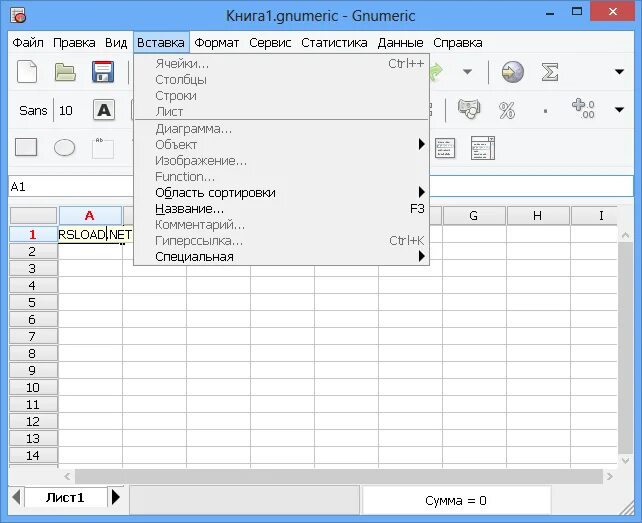Click the Gnumeric application icon in title bar
Image resolution: width=642 pixels, height=523 pixels.
click(x=18, y=16)
